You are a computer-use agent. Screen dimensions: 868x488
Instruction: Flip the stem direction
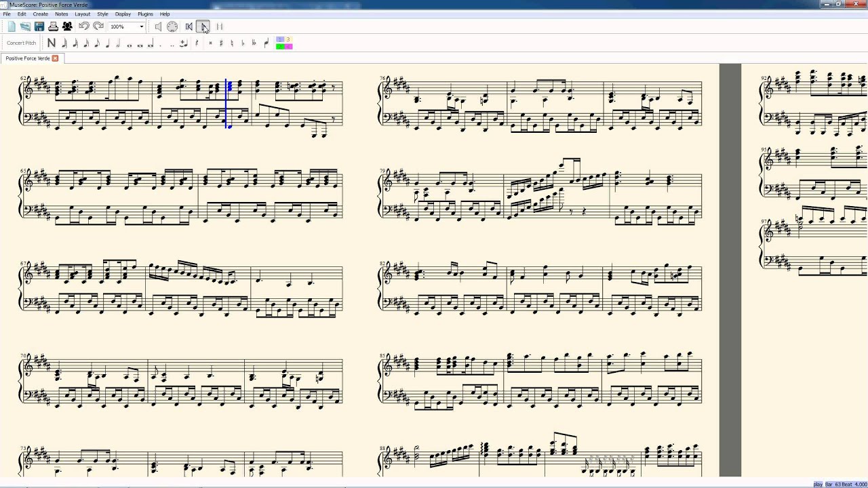coord(266,43)
